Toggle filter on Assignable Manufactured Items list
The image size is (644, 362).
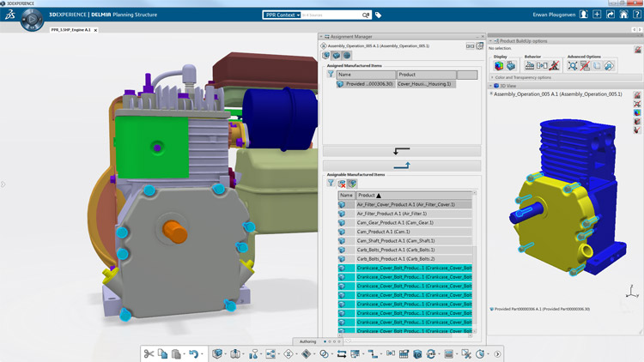pos(331,184)
